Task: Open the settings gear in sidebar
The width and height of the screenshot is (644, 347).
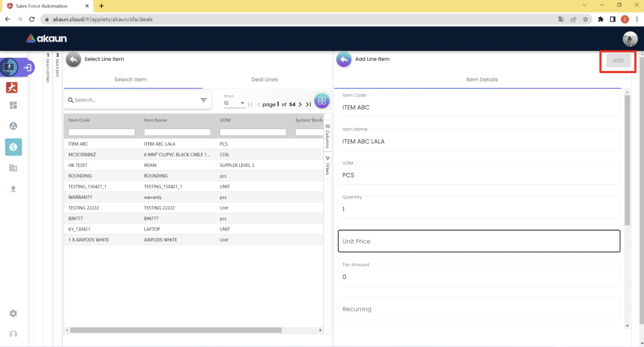Action: click(x=13, y=313)
